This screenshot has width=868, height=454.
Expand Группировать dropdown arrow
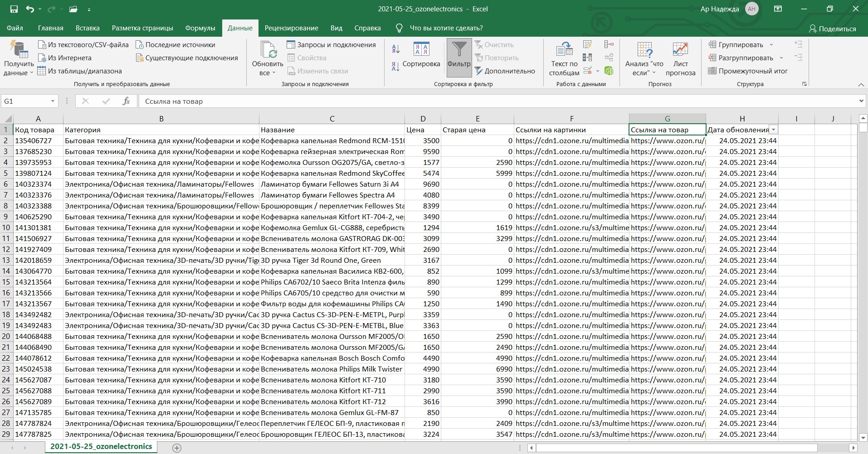click(771, 45)
